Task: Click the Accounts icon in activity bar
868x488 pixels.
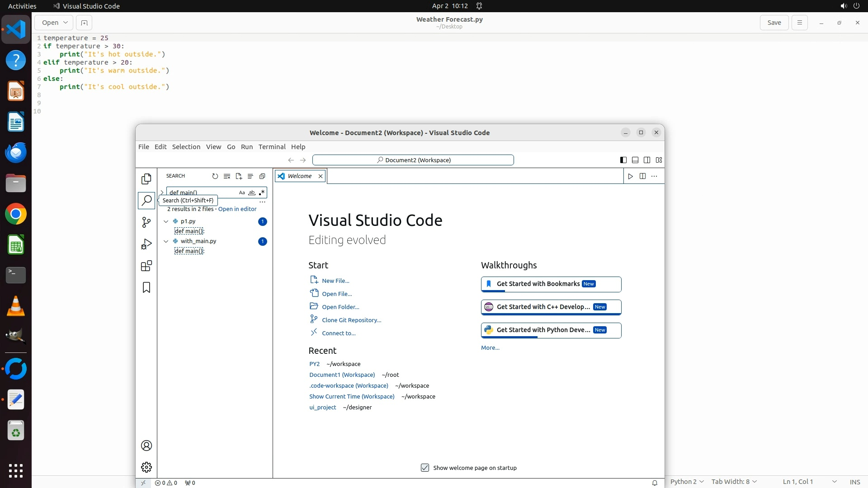Action: point(146,446)
